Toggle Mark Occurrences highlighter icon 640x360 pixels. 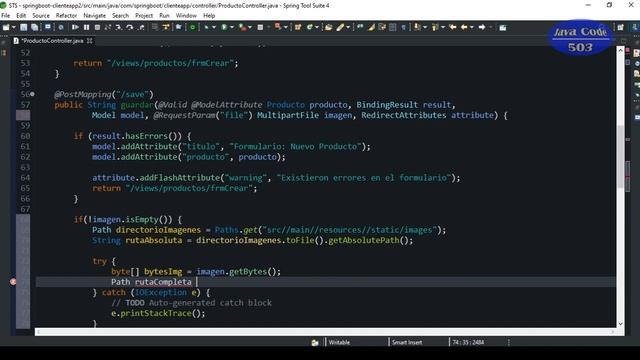click(x=371, y=27)
